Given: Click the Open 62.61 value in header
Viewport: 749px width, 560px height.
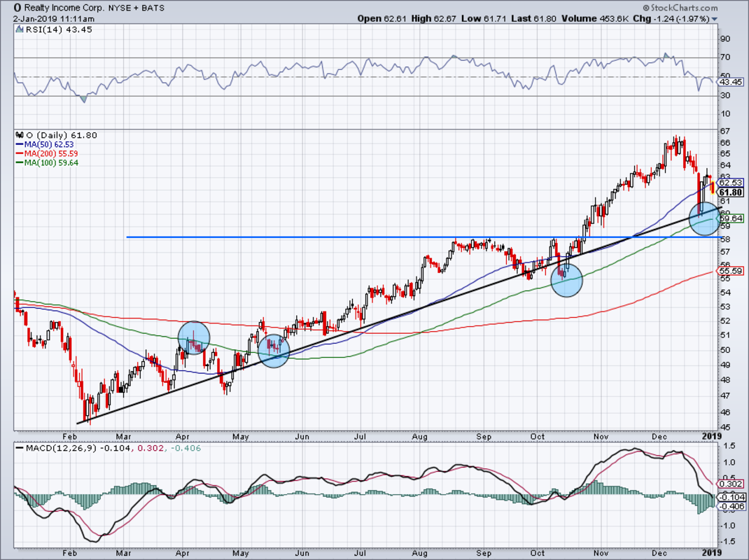Looking at the screenshot, I should tap(382, 19).
